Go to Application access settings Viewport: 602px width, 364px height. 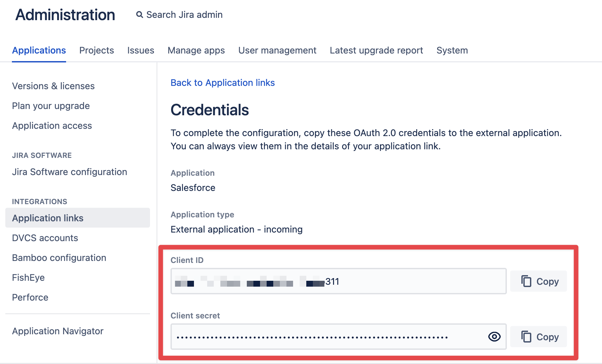(52, 126)
